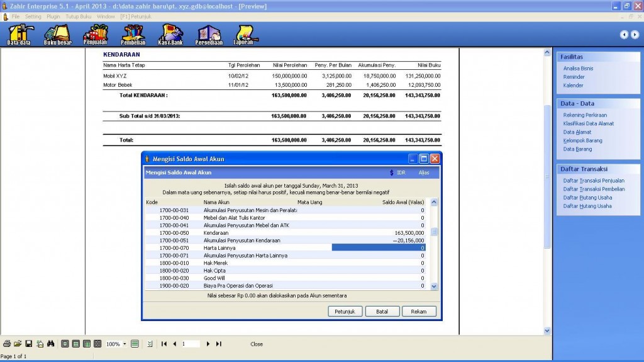Screen dimensions: 644x362
Task: Open the Tutup Buku menu
Action: click(79, 16)
